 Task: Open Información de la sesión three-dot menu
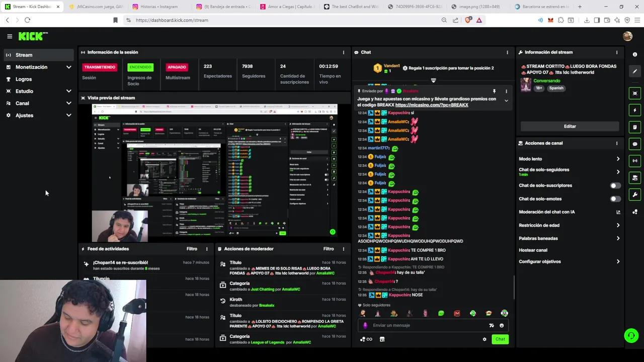coord(344,52)
